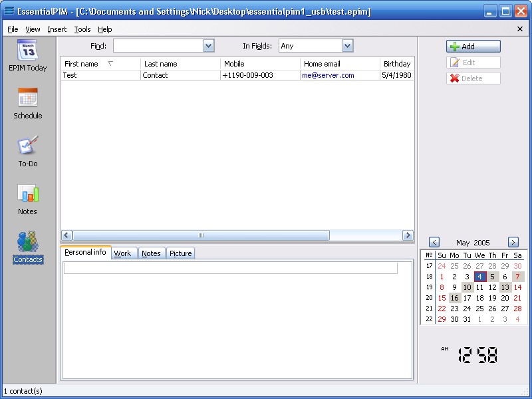
Task: Click the horizontal scrollbar right arrow
Action: point(408,235)
